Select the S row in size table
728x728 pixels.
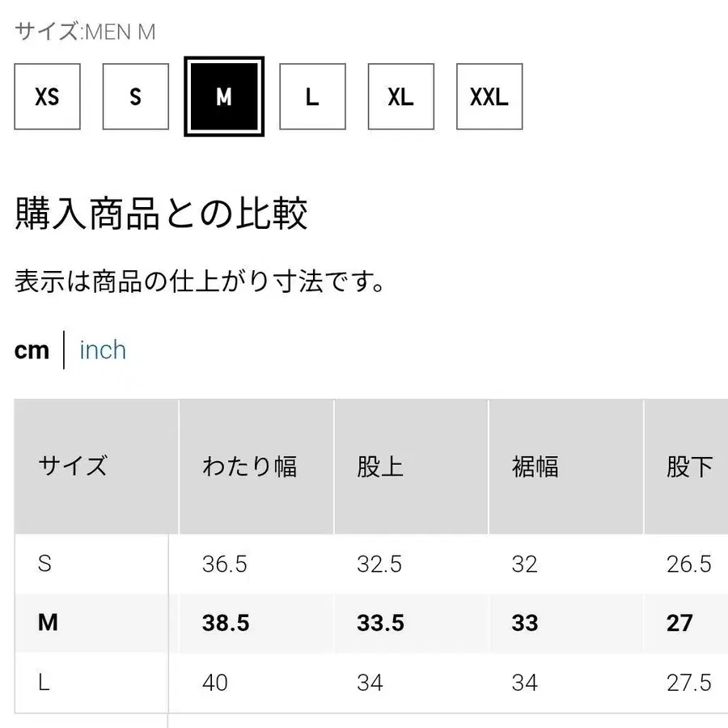44,564
